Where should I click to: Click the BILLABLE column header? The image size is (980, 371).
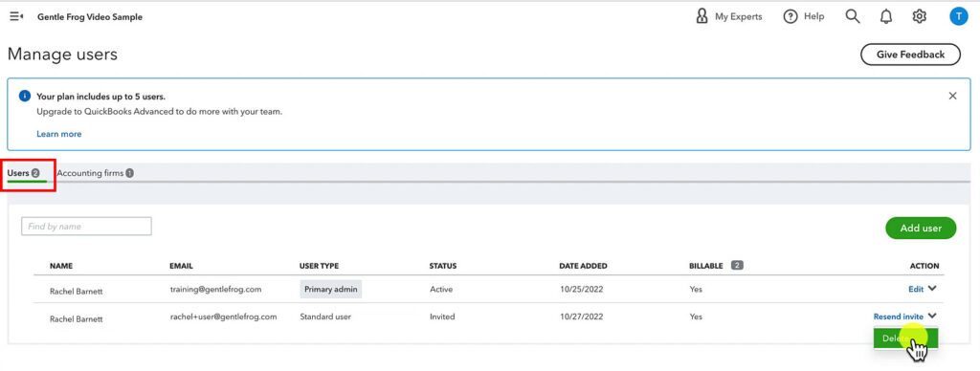(x=706, y=266)
